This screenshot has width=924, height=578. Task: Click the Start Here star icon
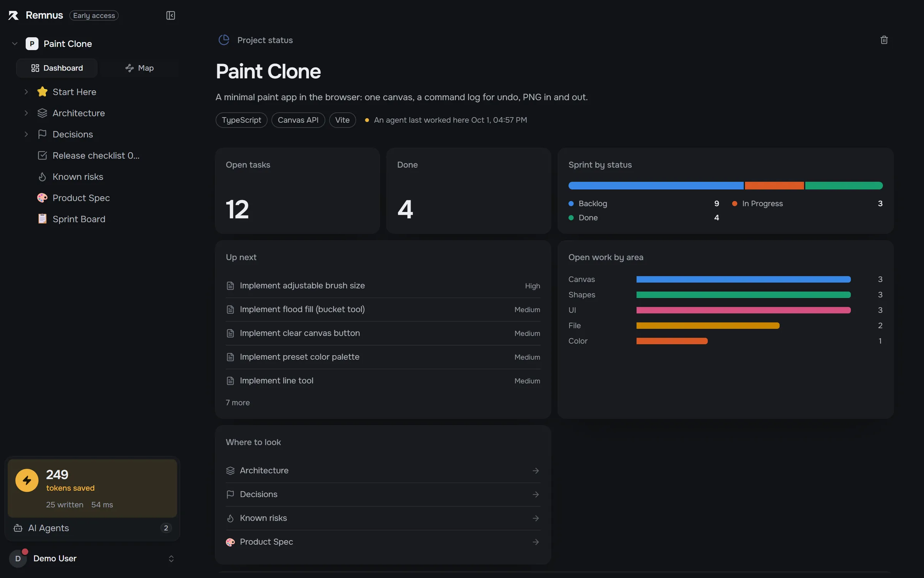tap(42, 92)
